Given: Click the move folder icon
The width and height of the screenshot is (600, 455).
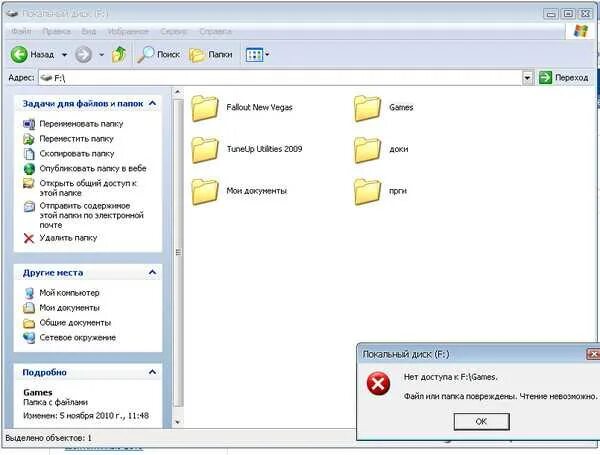Looking at the screenshot, I should (29, 139).
